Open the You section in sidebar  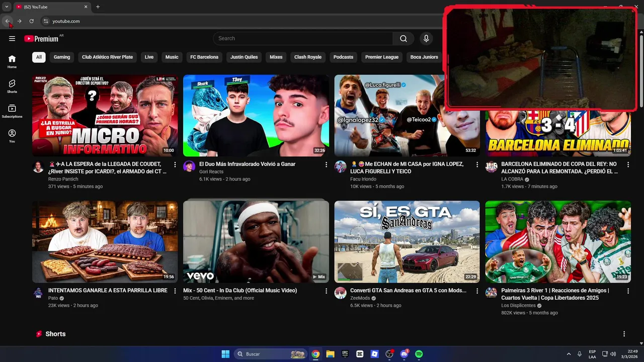pos(12,136)
